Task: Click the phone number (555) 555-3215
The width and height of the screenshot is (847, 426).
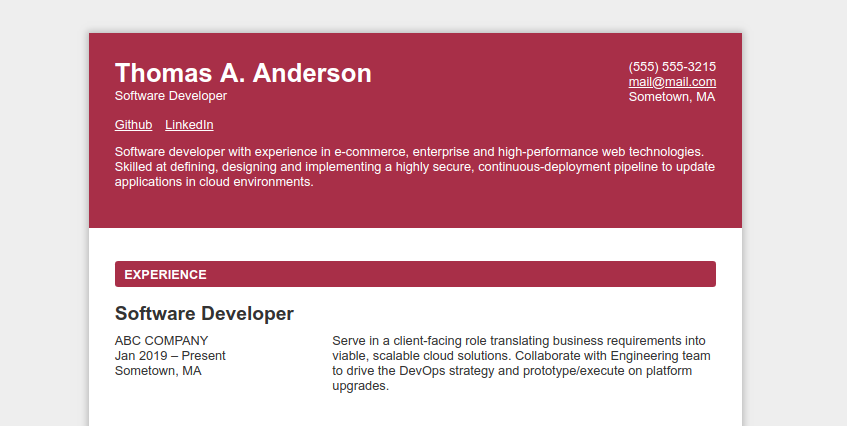Action: tap(672, 67)
